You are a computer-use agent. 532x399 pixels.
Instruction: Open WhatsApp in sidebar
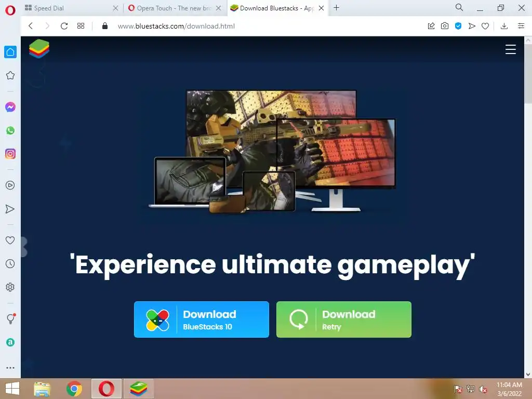click(10, 130)
